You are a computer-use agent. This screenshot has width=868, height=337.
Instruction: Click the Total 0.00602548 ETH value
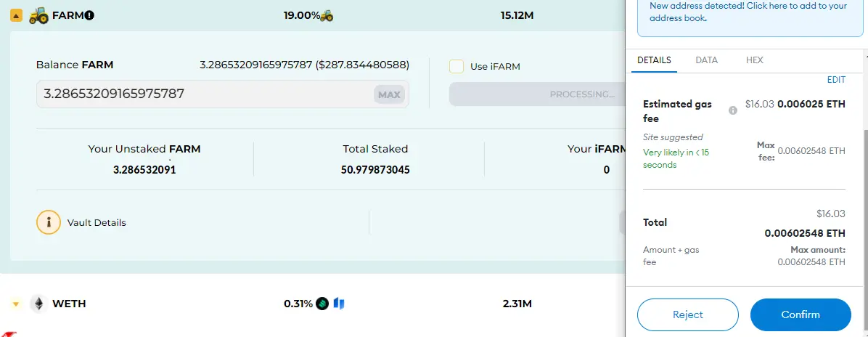(805, 233)
